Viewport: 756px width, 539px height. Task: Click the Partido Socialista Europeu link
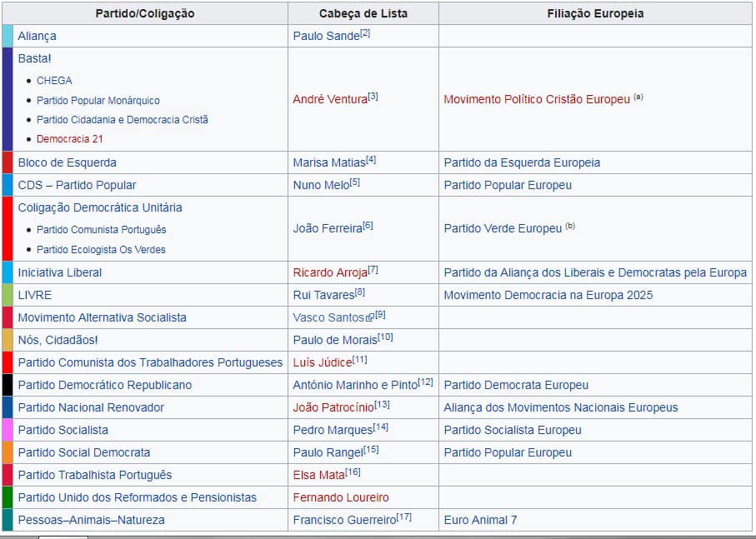513,430
